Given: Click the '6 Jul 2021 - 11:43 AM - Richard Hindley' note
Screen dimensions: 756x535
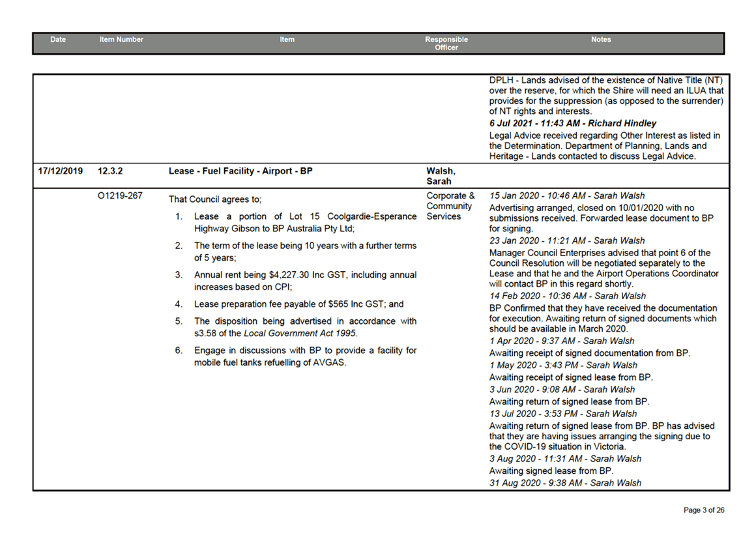Looking at the screenshot, I should 573,123.
